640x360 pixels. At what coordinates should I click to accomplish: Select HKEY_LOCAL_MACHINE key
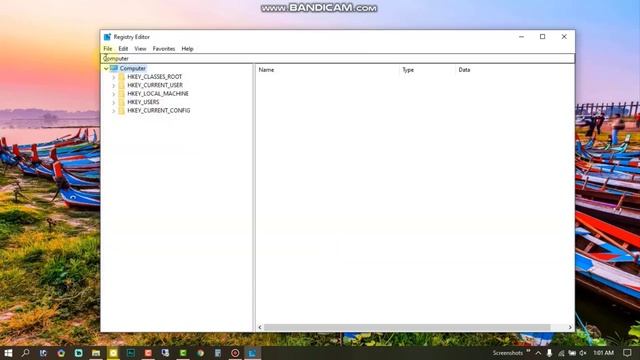pos(158,93)
